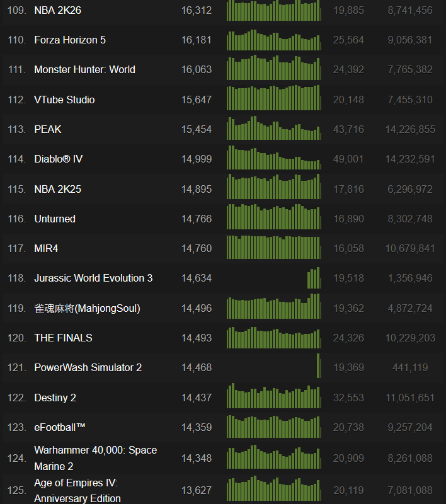The width and height of the screenshot is (446, 504).
Task: Select hours played value 14,232,591
Action: [x=410, y=159]
